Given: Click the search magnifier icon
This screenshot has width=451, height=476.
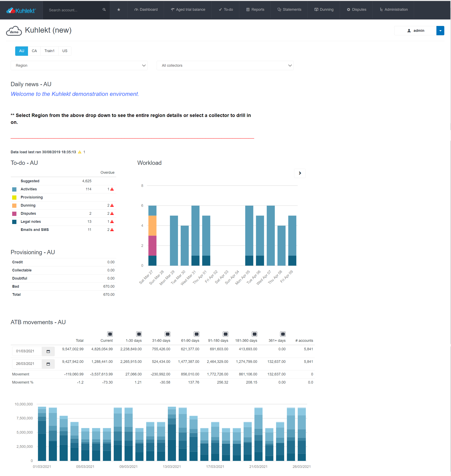Looking at the screenshot, I should tap(104, 10).
